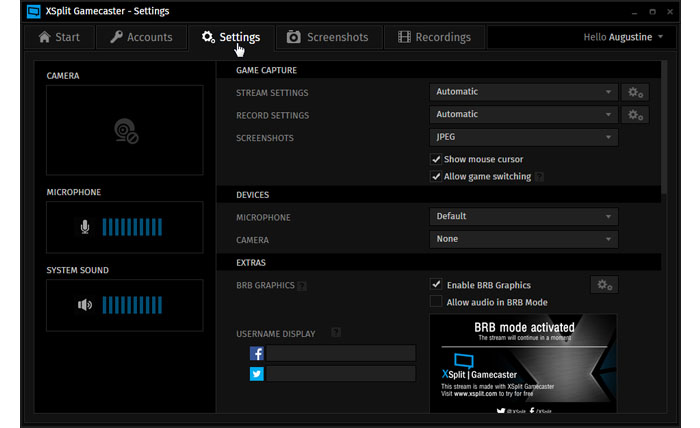Click the microphone icon in the left panel
Screen dimensions: 700x428
click(85, 227)
